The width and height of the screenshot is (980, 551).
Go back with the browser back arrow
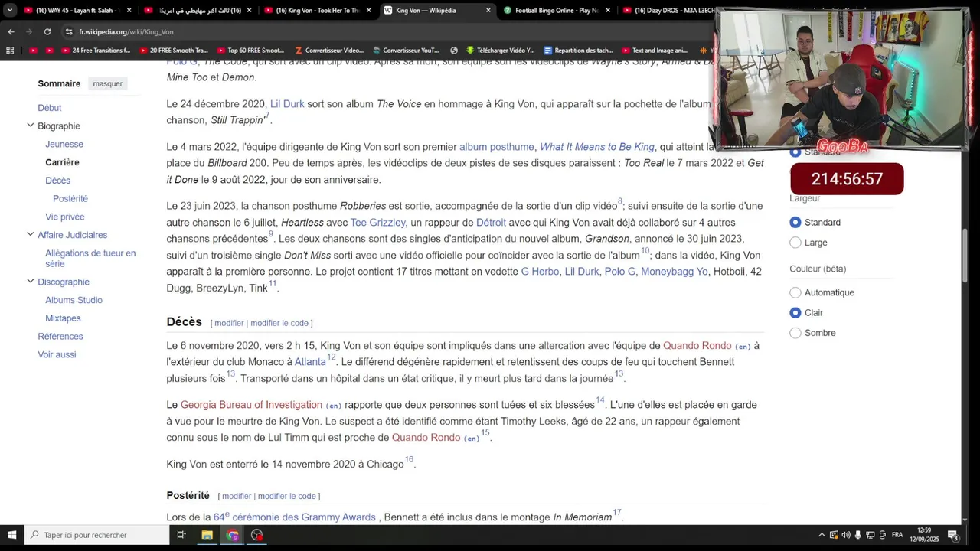11,31
